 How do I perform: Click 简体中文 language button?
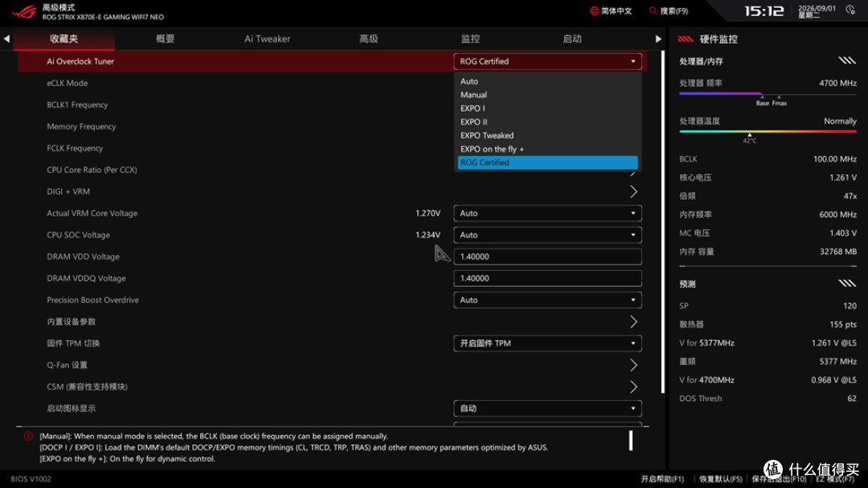pos(611,10)
